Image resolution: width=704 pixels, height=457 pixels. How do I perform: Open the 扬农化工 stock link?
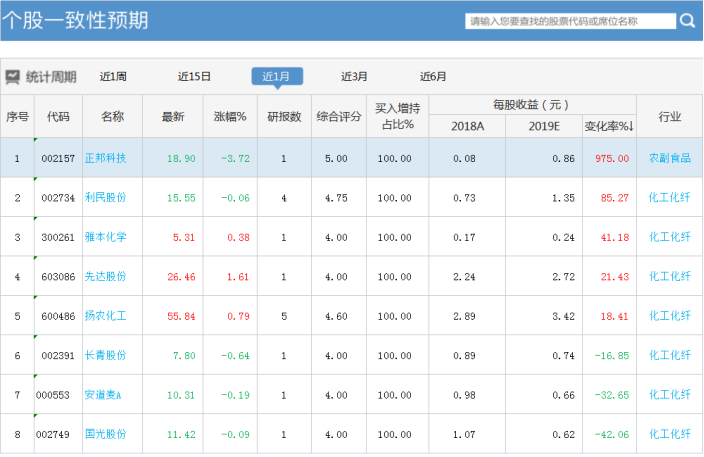[x=106, y=316]
